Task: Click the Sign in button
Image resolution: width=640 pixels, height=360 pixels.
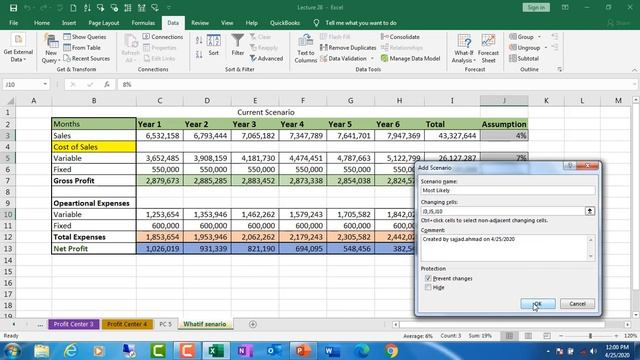Action: 536,7
